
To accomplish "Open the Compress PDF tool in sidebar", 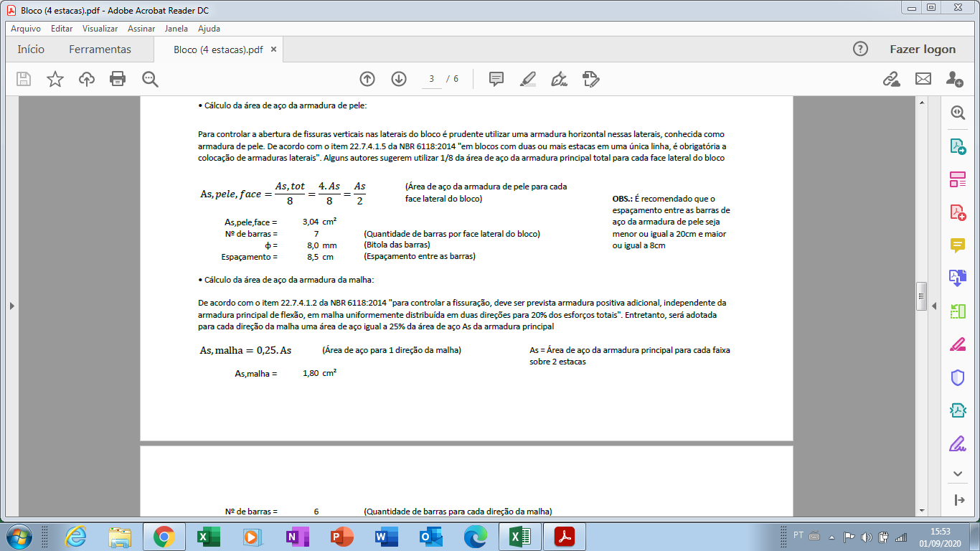I will coord(958,311).
